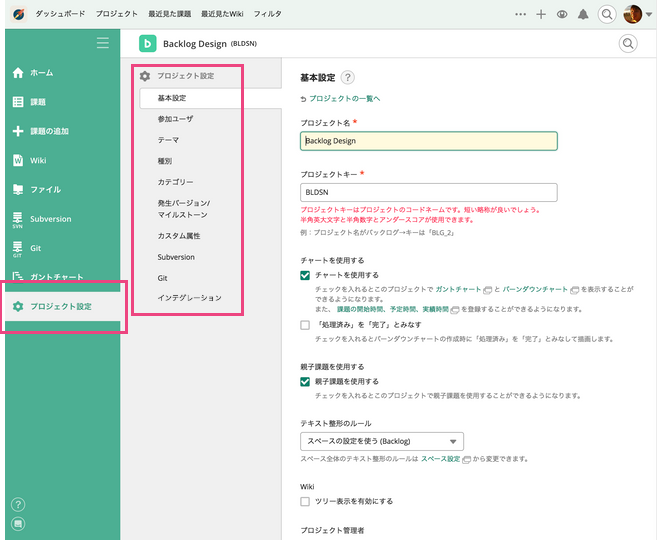The width and height of the screenshot is (657, 540).
Task: Click the gear icon beside プロジェクト設定 header
Action: point(145,76)
